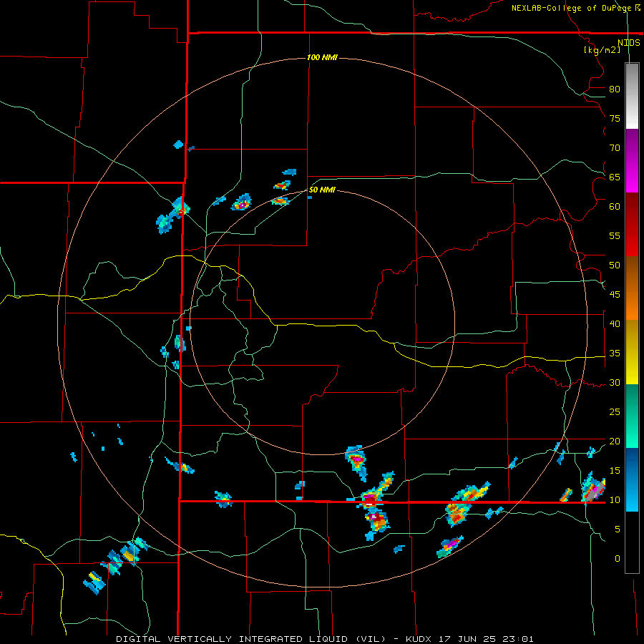This screenshot has width=644, height=644.
Task: Select the red segment of the color bar
Action: 632,224
